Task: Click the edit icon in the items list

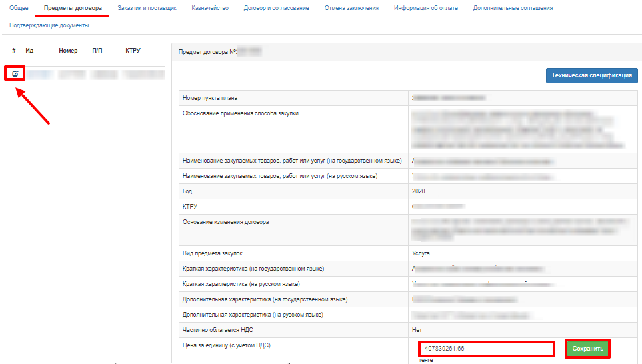Action: tap(15, 73)
